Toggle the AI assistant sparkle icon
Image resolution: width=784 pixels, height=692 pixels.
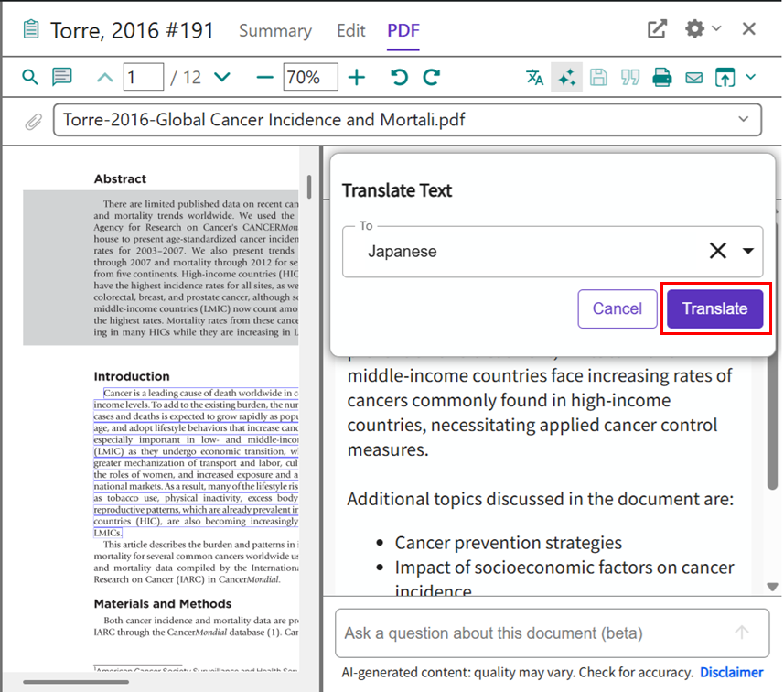pos(566,77)
